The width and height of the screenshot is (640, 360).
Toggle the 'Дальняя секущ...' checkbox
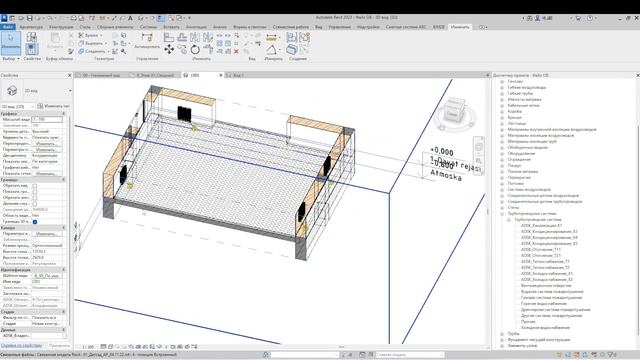[x=35, y=204]
